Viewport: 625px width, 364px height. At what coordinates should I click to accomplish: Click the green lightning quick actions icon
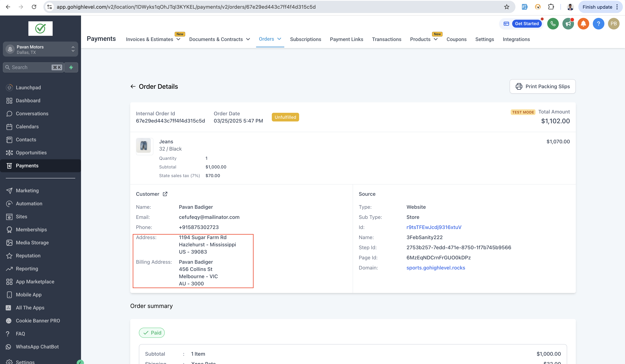[x=71, y=67]
